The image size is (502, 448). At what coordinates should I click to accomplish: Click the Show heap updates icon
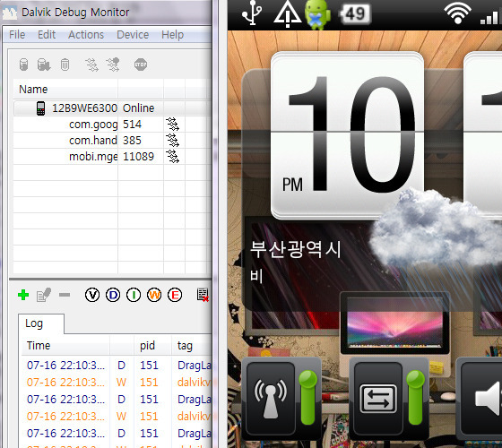tap(23, 65)
